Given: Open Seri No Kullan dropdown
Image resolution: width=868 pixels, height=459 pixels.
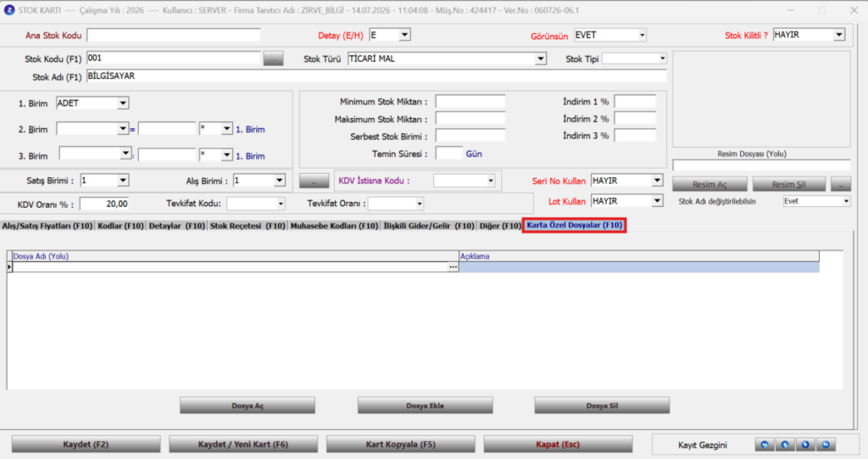Looking at the screenshot, I should [x=657, y=181].
